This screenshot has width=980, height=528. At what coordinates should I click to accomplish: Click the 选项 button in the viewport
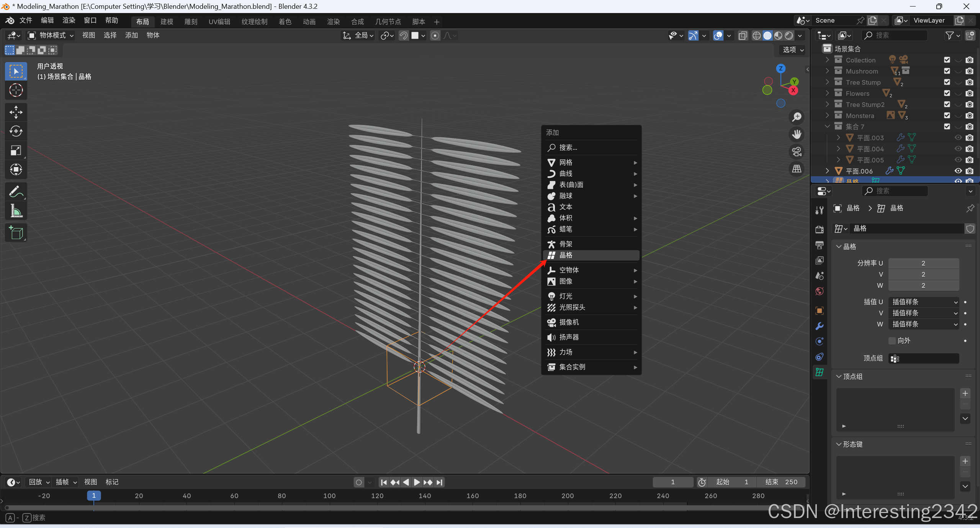793,50
